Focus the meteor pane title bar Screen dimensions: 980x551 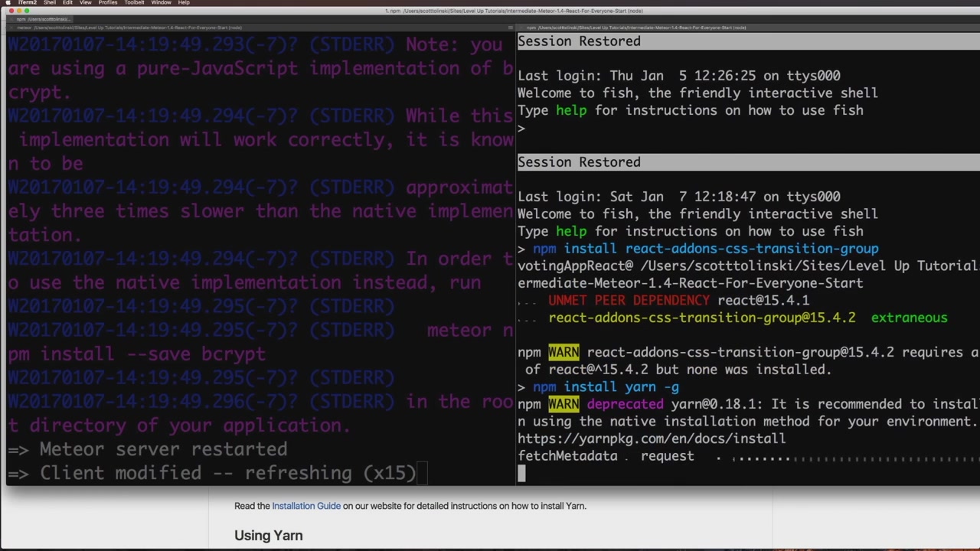(260, 28)
